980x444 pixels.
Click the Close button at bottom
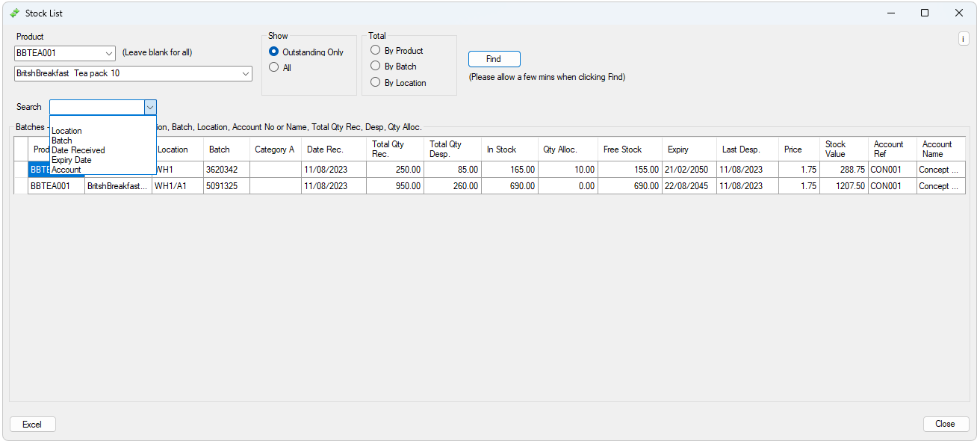945,424
